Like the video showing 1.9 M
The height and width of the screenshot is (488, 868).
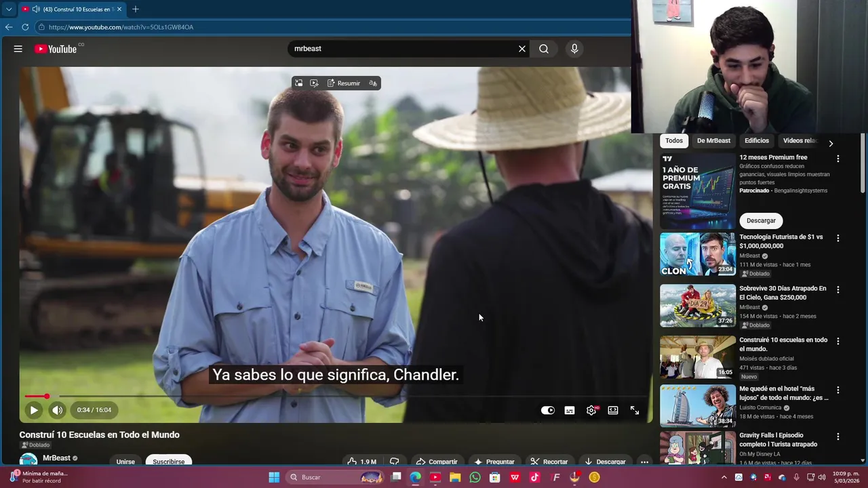point(362,462)
